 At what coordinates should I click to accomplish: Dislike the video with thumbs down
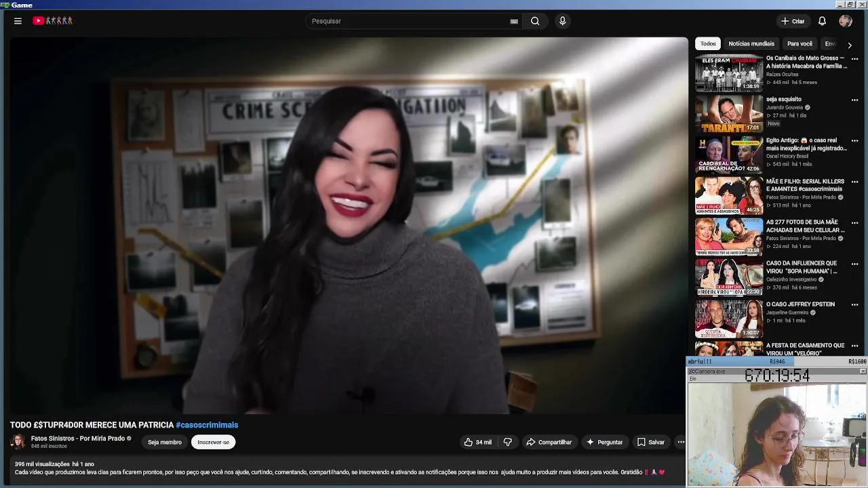click(508, 442)
